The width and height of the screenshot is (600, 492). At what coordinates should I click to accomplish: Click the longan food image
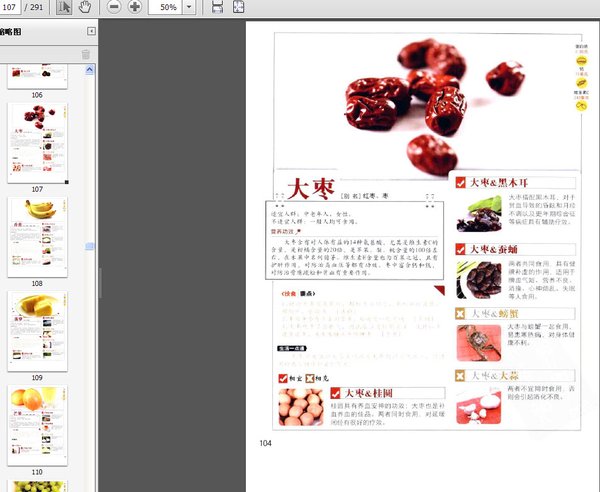(301, 407)
